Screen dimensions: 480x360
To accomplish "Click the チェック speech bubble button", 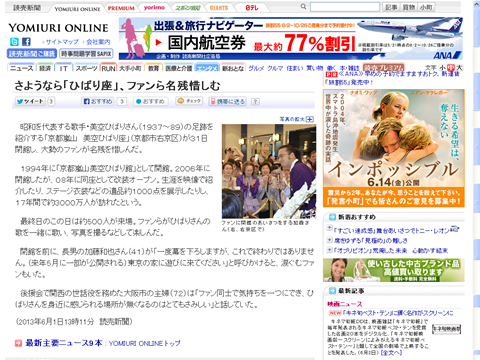I will (189, 101).
